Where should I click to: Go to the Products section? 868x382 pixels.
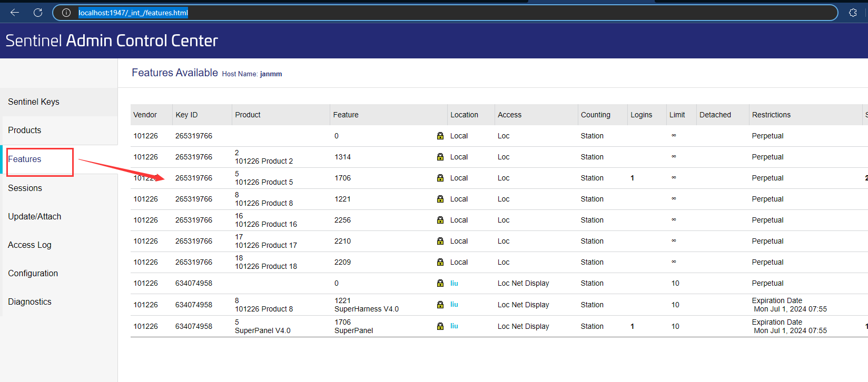[x=25, y=130]
